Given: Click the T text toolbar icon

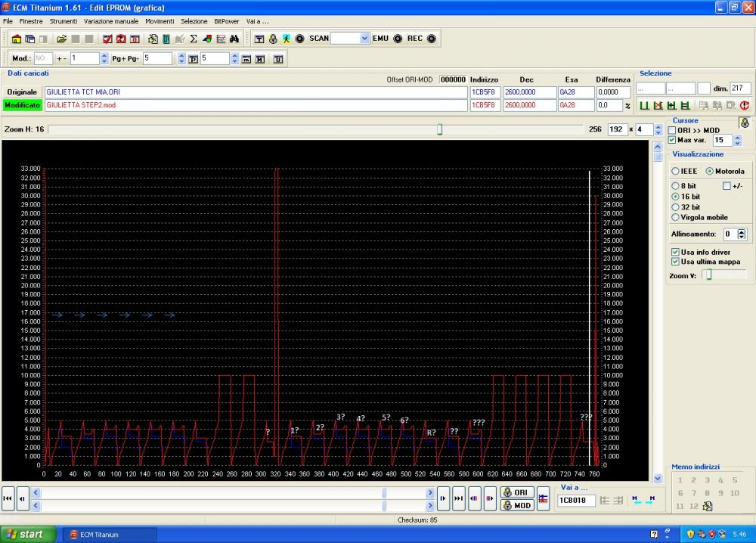Looking at the screenshot, I should [259, 39].
